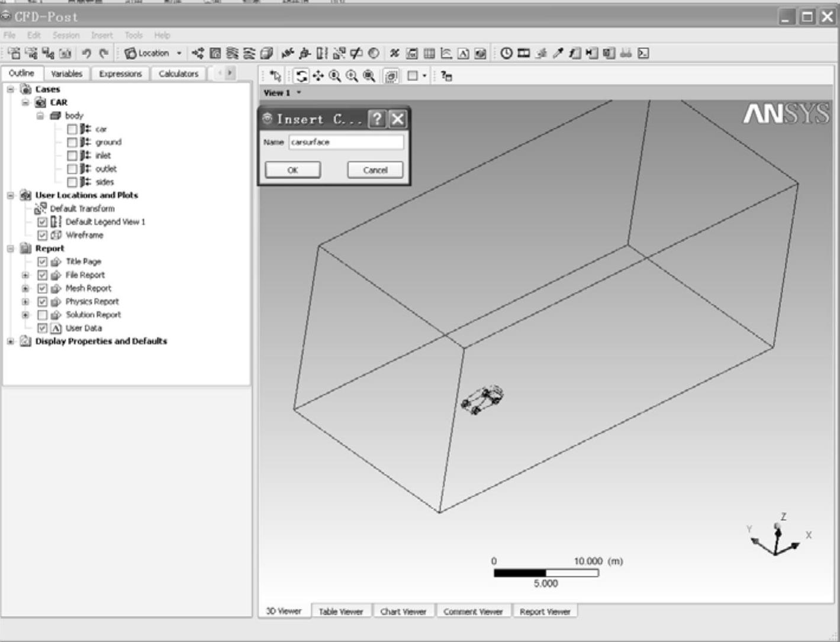The height and width of the screenshot is (642, 840).
Task: Uncheck the Wireframe checkbox
Action: (43, 235)
